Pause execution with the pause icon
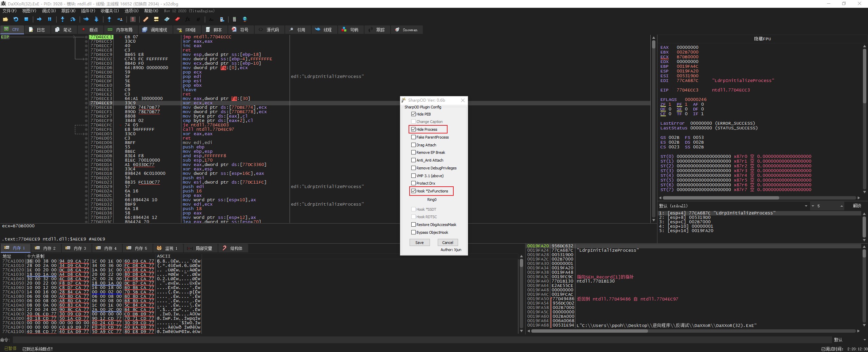 pos(50,19)
